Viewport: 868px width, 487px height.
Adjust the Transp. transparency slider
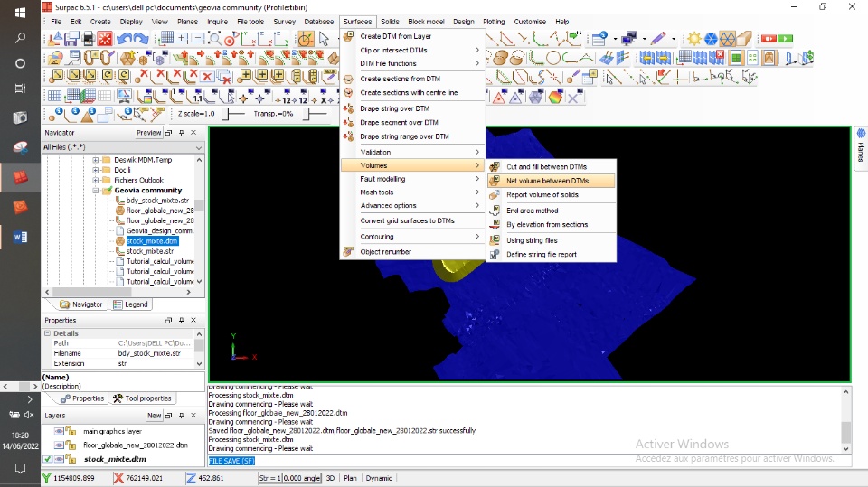315,114
